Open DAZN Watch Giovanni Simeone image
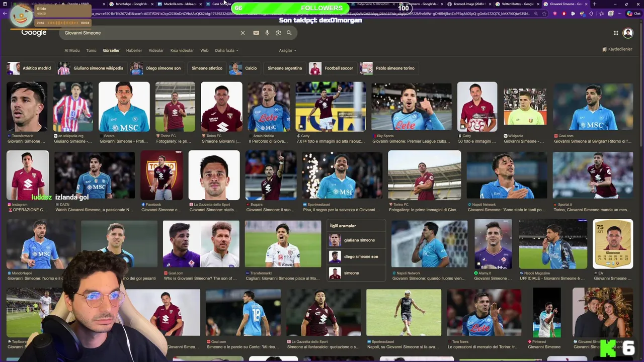Image resolution: width=644 pixels, height=362 pixels. tap(95, 175)
